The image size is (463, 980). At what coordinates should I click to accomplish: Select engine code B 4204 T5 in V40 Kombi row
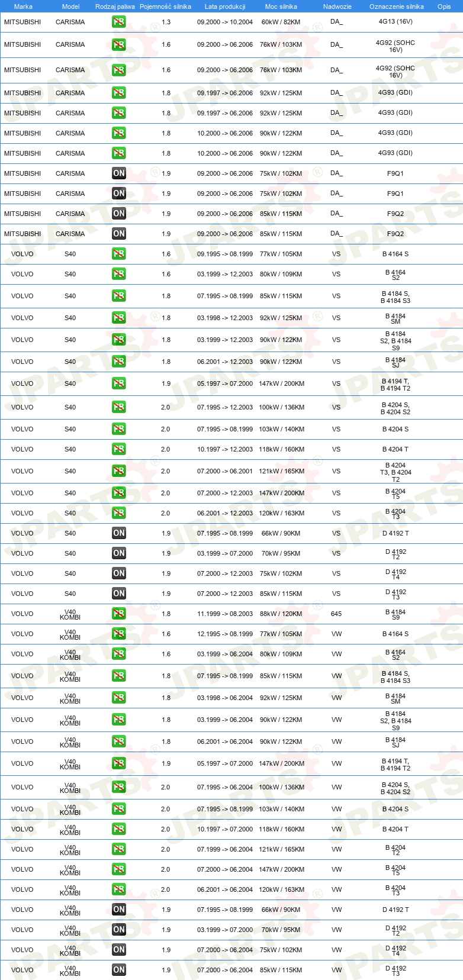(x=396, y=870)
